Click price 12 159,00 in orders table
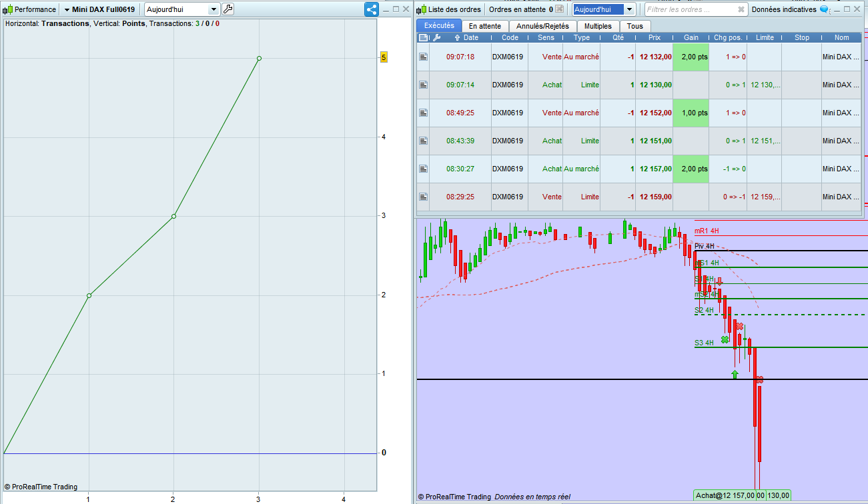868x504 pixels. (x=655, y=197)
